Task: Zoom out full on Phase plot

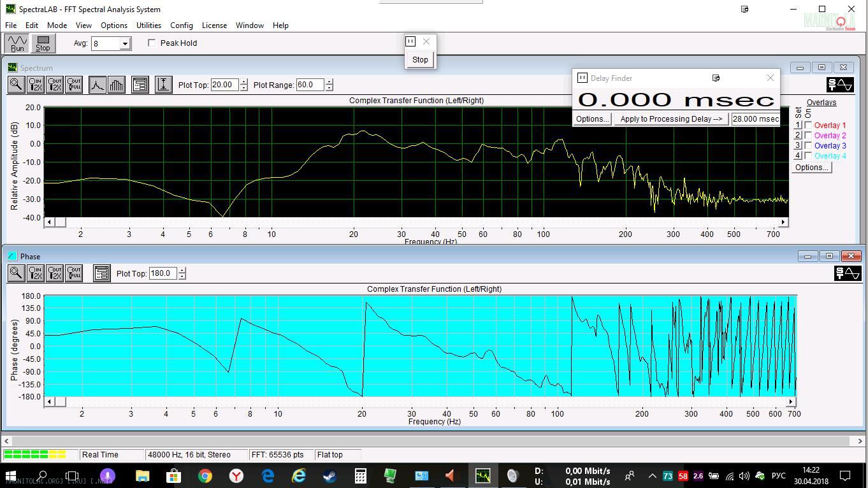Action: coord(74,273)
